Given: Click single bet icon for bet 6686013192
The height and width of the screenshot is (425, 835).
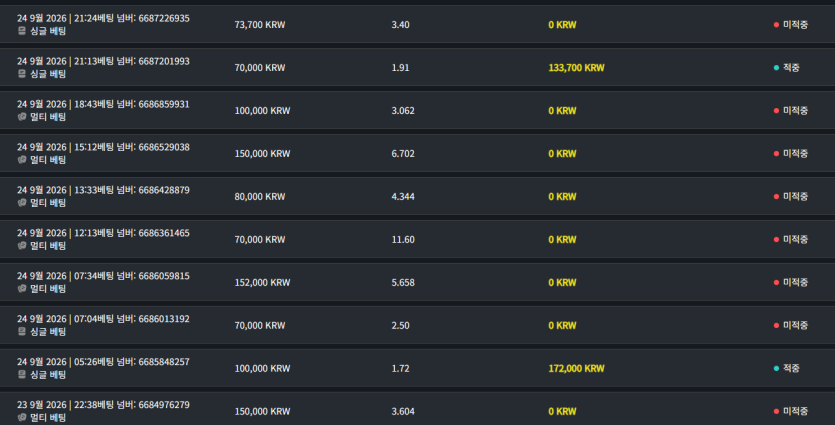Looking at the screenshot, I should point(22,332).
